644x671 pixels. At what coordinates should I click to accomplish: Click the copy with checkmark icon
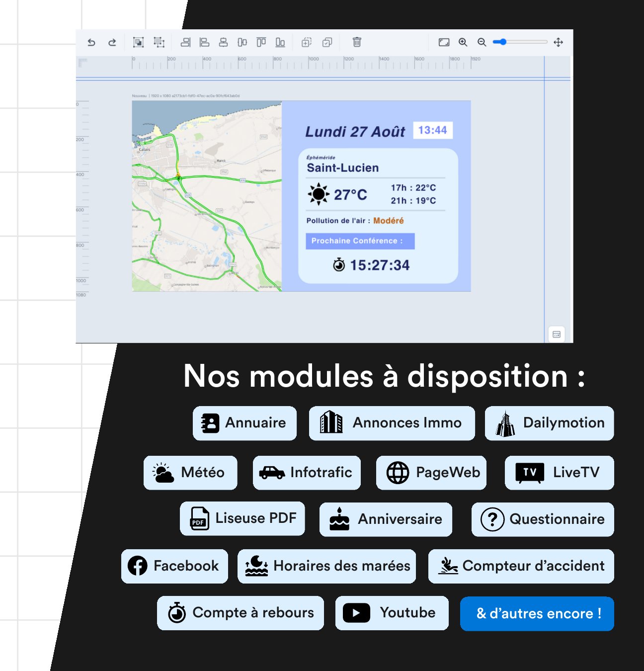point(327,42)
